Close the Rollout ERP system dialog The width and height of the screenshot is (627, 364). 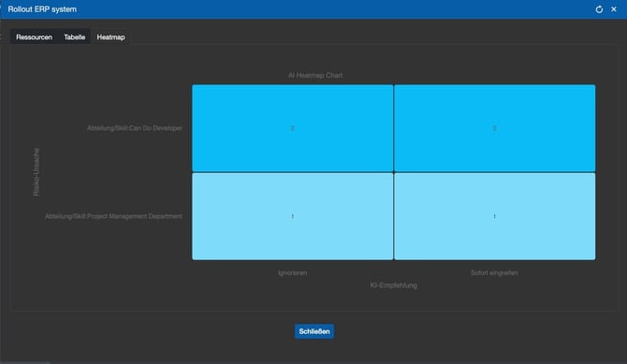[x=614, y=9]
